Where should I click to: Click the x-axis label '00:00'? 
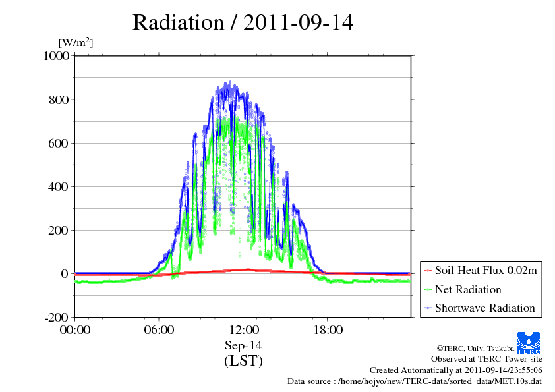75,330
